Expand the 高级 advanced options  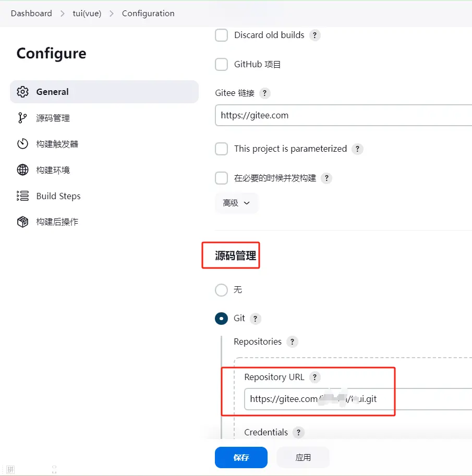(236, 203)
